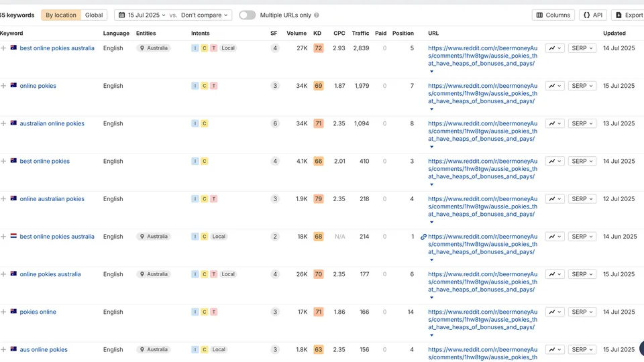Open SERP dropdown for 'online pokies' row

(x=582, y=86)
